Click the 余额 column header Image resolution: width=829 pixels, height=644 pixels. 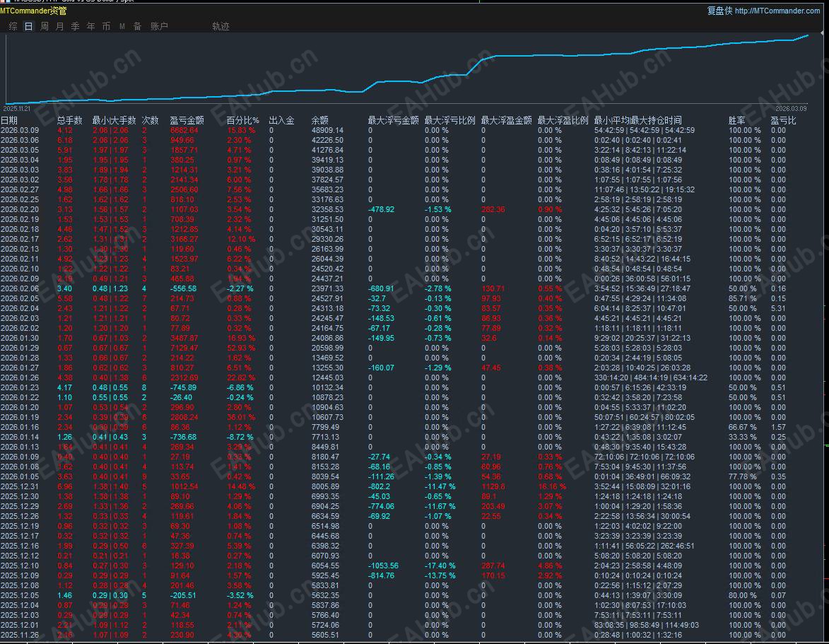click(320, 121)
